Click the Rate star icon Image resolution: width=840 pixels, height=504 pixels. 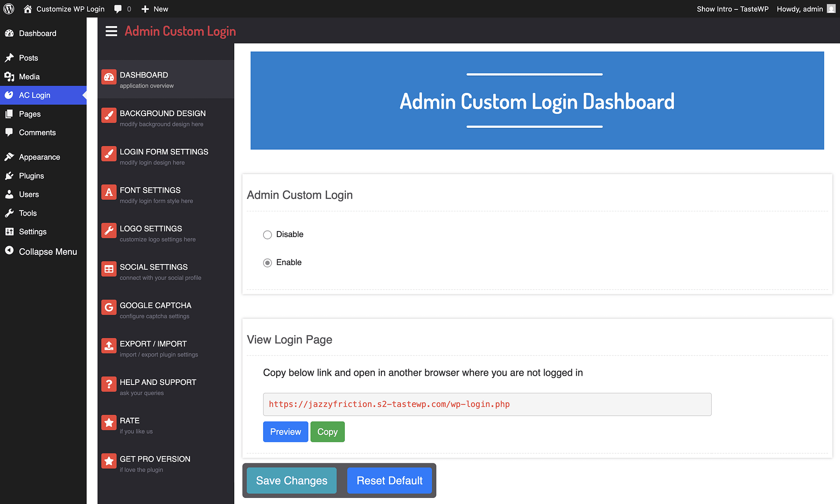coord(109,422)
